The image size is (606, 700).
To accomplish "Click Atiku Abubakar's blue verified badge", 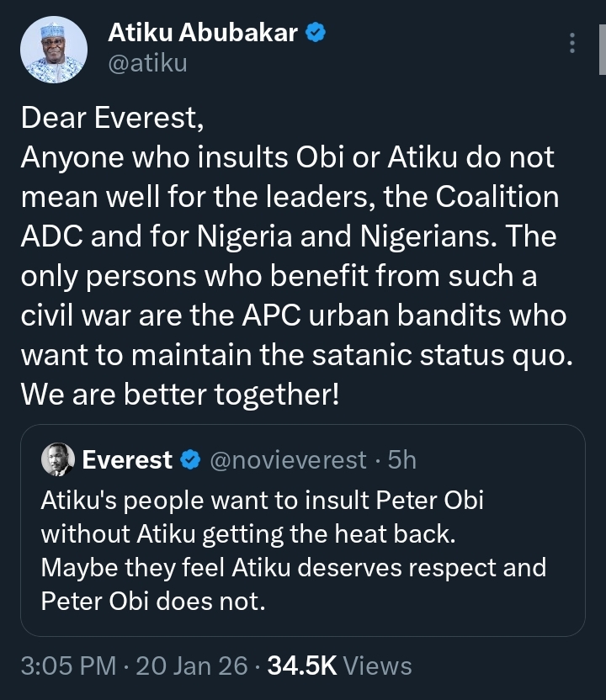I will pyautogui.click(x=315, y=34).
